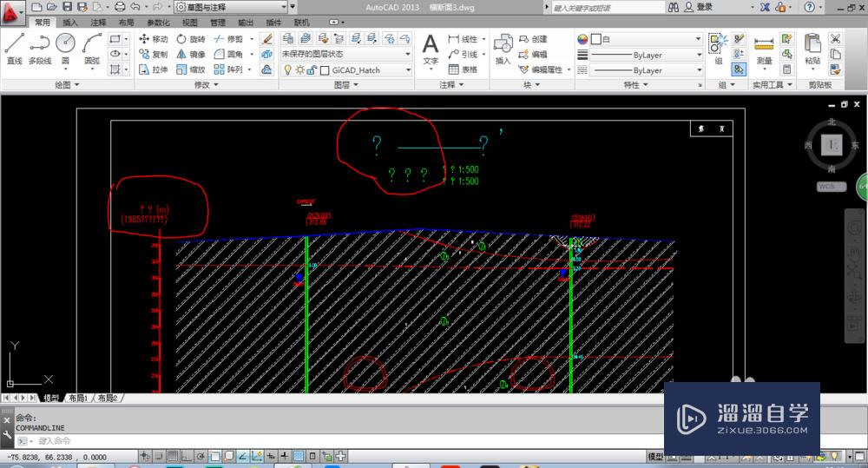Expand the 绘图 (Draw) panel
The image size is (868, 468).
coord(67,85)
